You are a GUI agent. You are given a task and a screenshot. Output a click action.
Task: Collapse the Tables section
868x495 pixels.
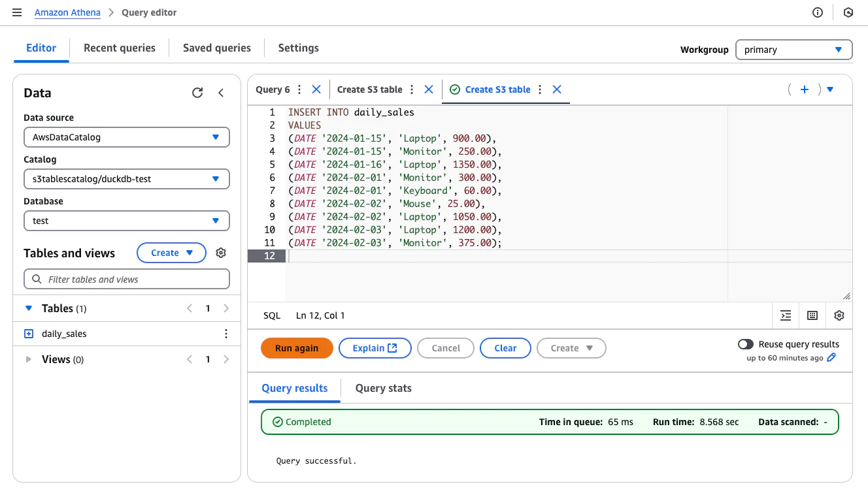(x=28, y=308)
